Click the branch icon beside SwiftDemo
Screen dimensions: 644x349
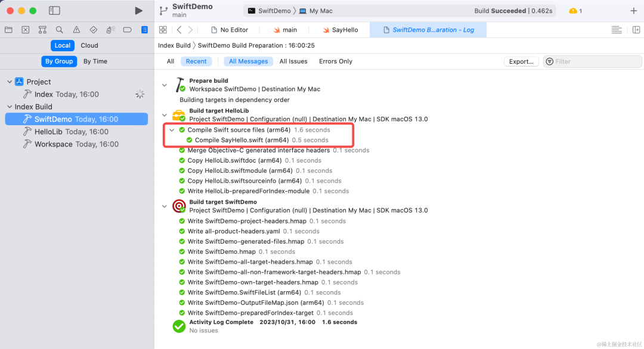[x=163, y=11]
